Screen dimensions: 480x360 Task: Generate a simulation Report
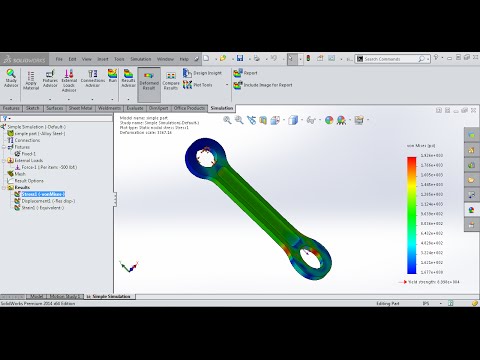point(245,73)
